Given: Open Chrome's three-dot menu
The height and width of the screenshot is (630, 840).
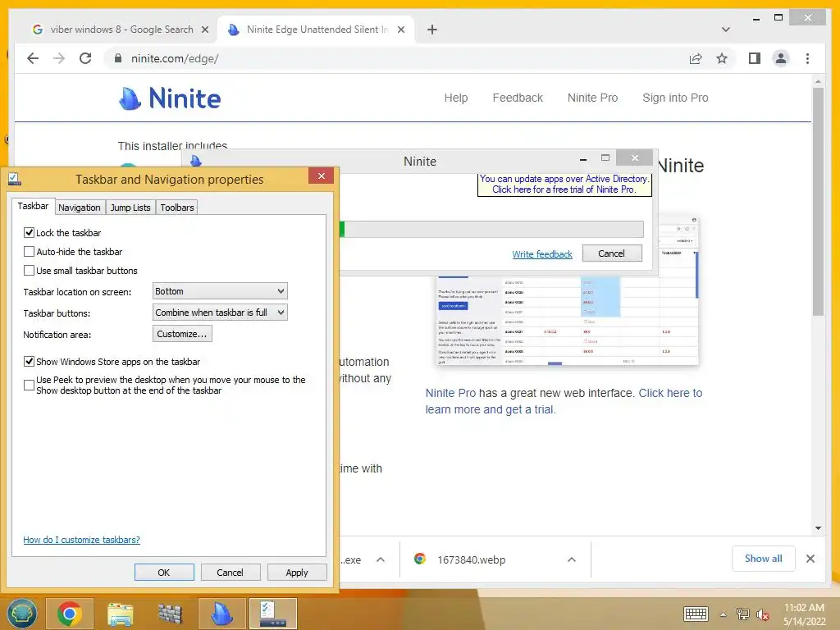Looking at the screenshot, I should (x=807, y=58).
